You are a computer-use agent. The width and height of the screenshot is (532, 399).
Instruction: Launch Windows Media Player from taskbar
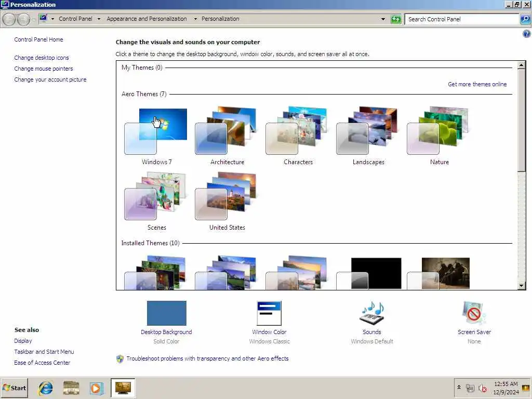(96, 388)
